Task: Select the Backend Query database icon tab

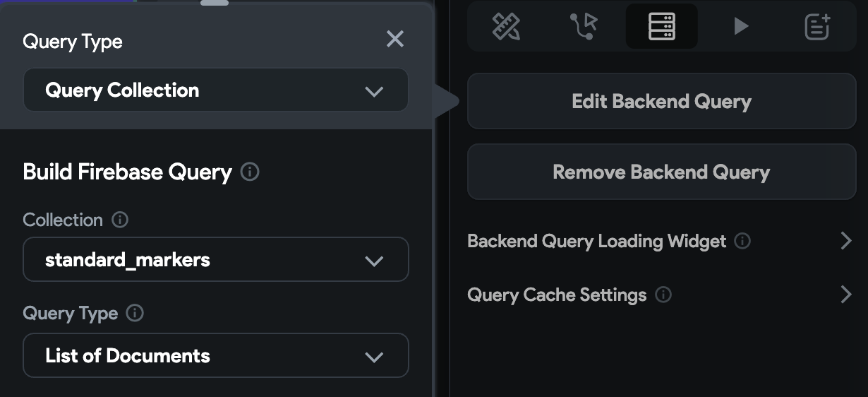Action: (x=661, y=27)
